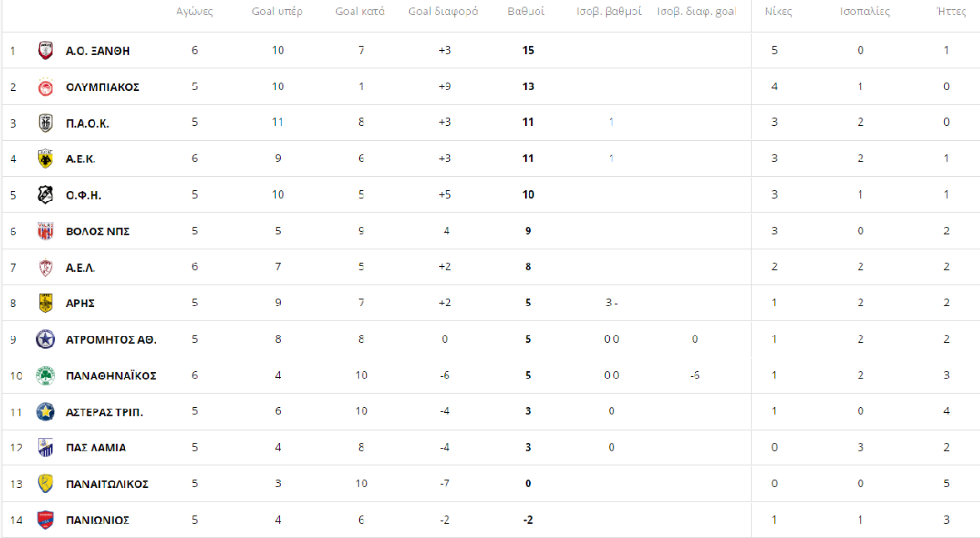Open the ΠΑΝΑΙΤΩΛΙΚΟΣ team link
Image resolution: width=980 pixels, height=538 pixels.
coord(107,484)
